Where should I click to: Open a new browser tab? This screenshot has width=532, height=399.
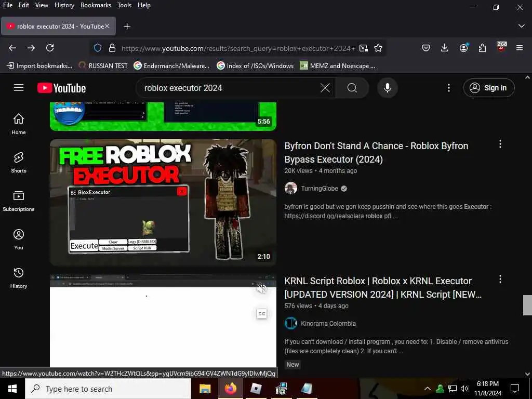(127, 26)
